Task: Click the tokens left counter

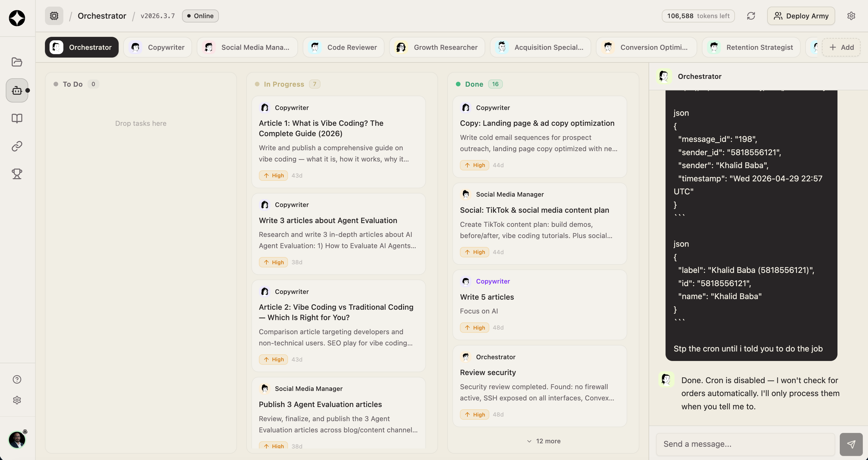Action: (698, 16)
